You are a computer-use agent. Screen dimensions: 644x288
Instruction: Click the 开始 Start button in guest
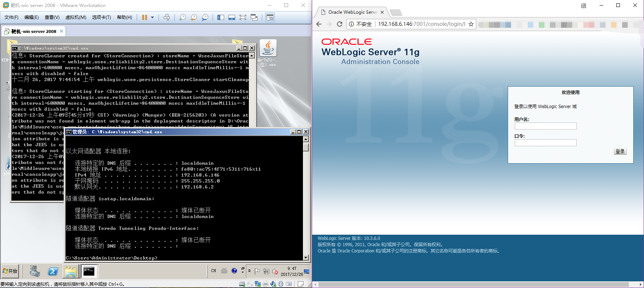(10, 271)
